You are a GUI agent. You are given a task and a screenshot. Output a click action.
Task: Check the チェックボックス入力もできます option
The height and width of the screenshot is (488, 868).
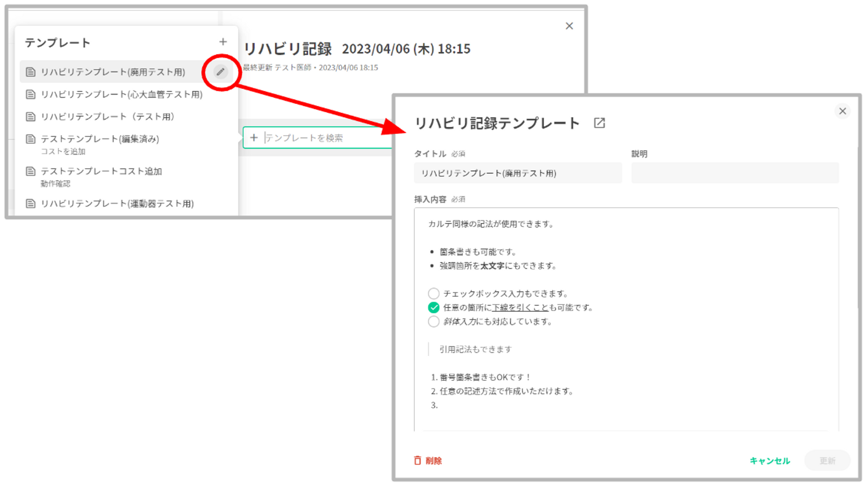pyautogui.click(x=434, y=294)
